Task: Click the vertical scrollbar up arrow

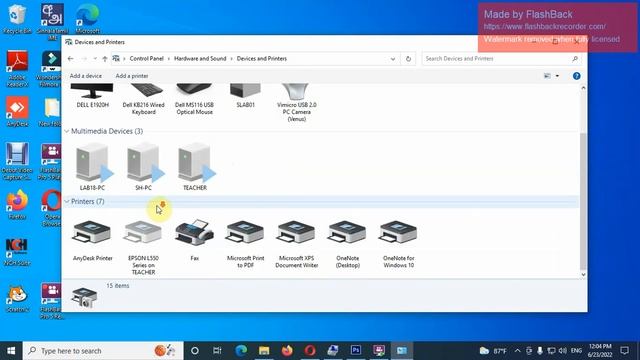Action: pos(583,88)
